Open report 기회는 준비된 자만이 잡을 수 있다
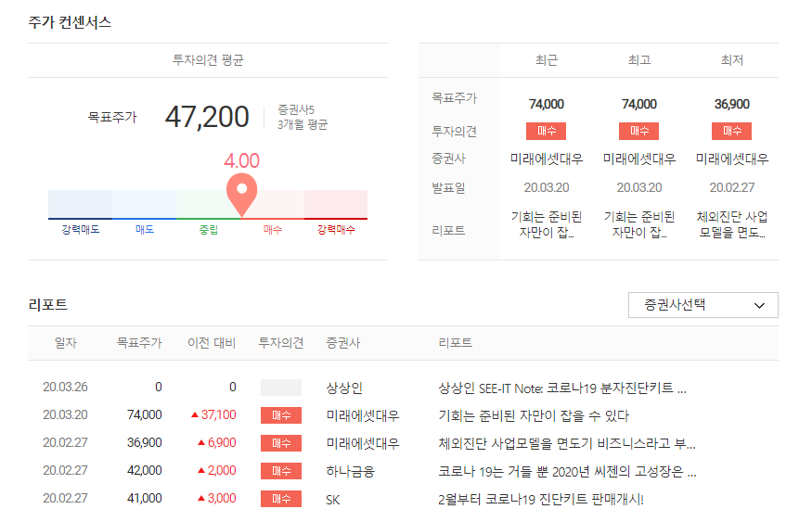This screenshot has width=812, height=522. pyautogui.click(x=534, y=416)
